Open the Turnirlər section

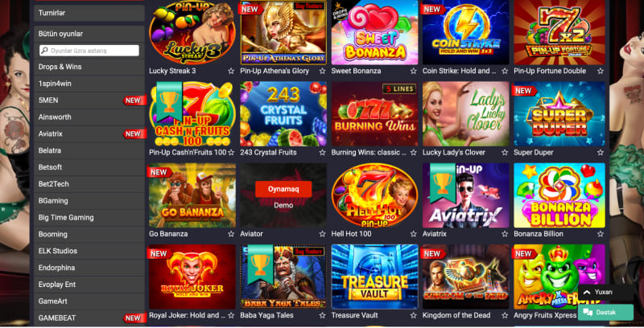pyautogui.click(x=89, y=13)
